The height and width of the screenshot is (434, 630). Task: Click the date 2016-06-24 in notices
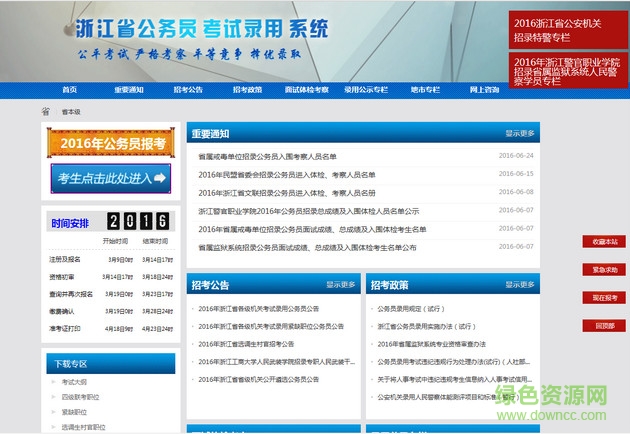click(516, 156)
